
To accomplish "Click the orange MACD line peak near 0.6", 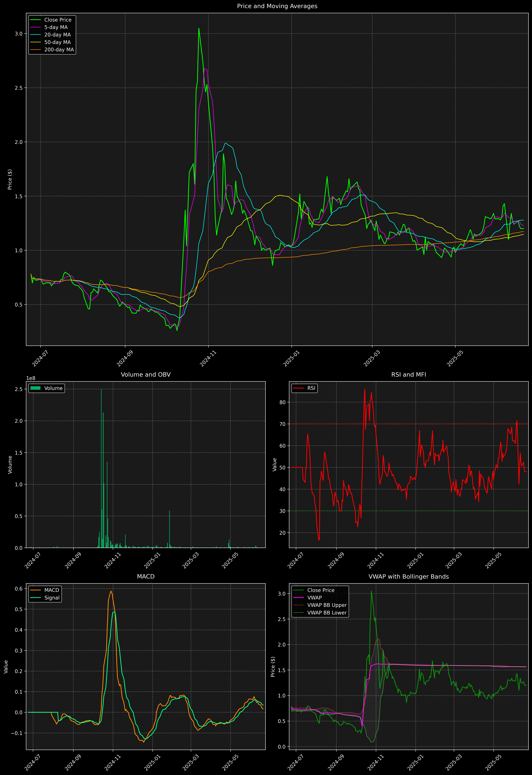I will [111, 591].
